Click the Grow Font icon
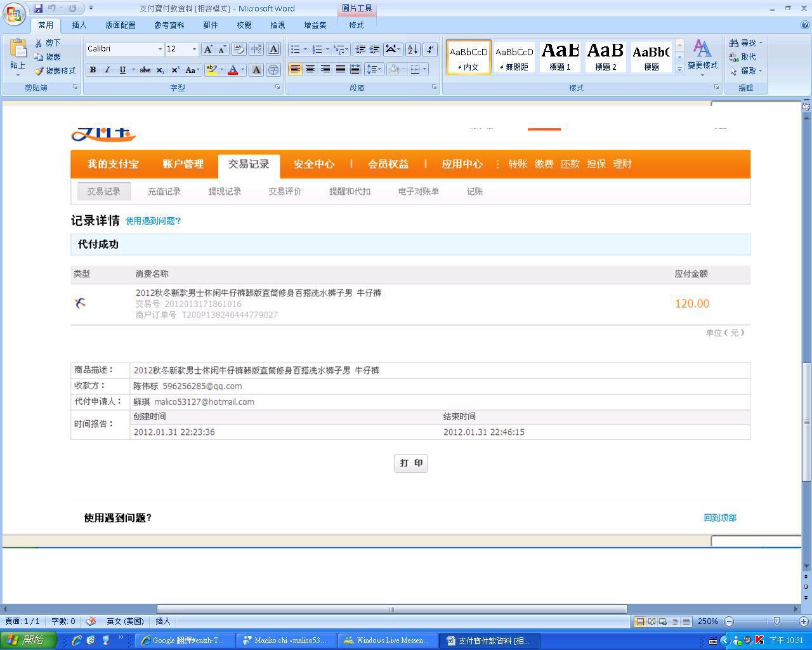The height and width of the screenshot is (650, 812). pos(207,49)
